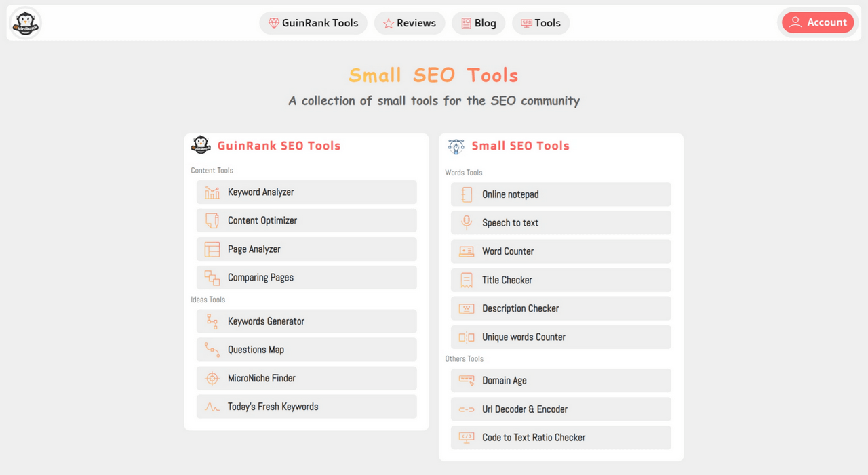Viewport: 868px width, 475px height.
Task: Open the Account button
Action: 818,22
